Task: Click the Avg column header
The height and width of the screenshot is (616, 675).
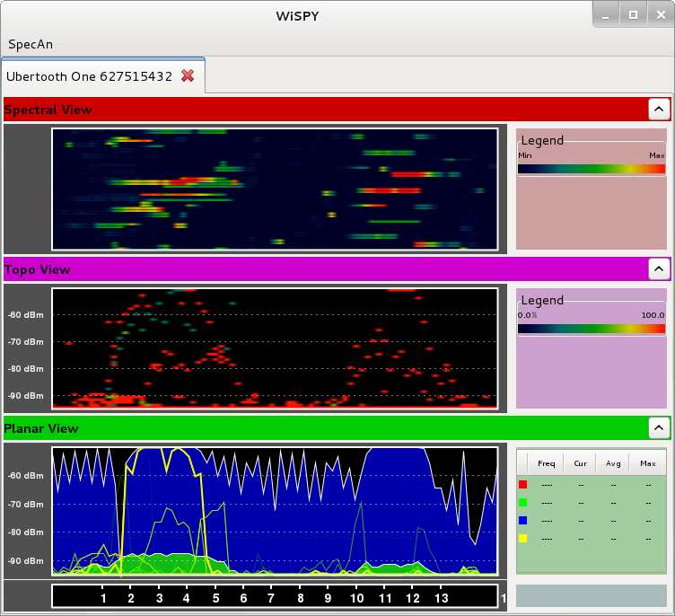Action: 613,463
